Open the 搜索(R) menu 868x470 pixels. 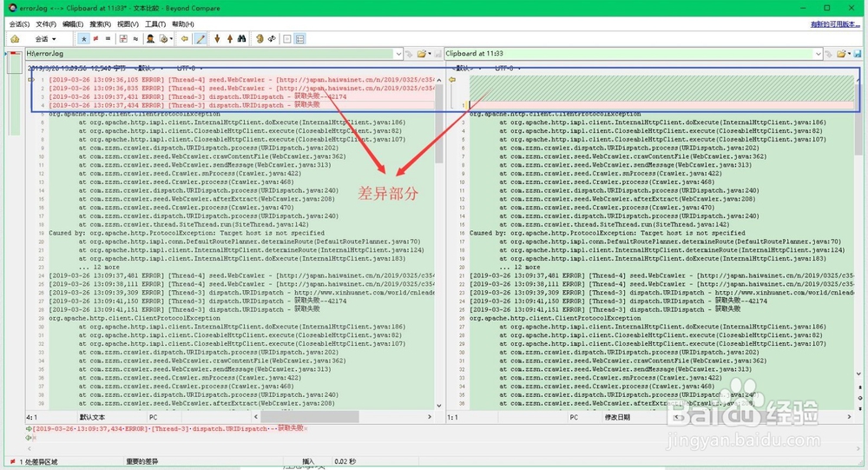click(100, 24)
